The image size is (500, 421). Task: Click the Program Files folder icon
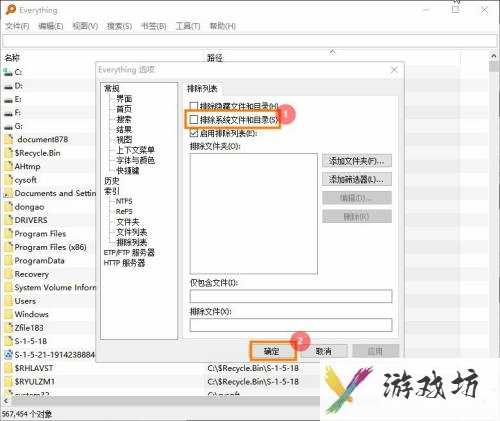click(9, 234)
